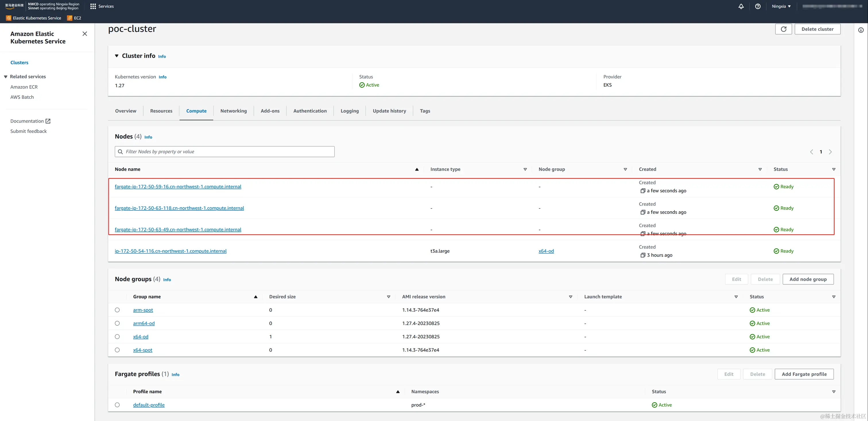Viewport: 868px width, 421px height.
Task: Switch to the Networking tab
Action: [x=234, y=111]
